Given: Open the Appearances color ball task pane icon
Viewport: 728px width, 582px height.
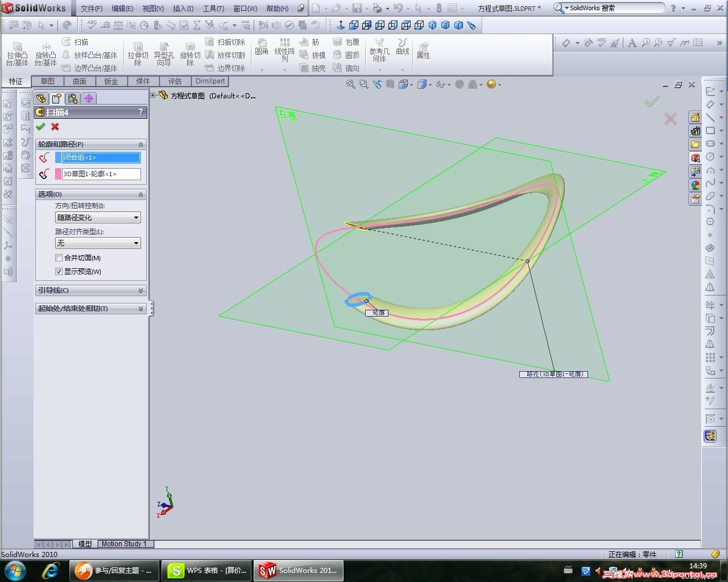Looking at the screenshot, I should pyautogui.click(x=695, y=185).
